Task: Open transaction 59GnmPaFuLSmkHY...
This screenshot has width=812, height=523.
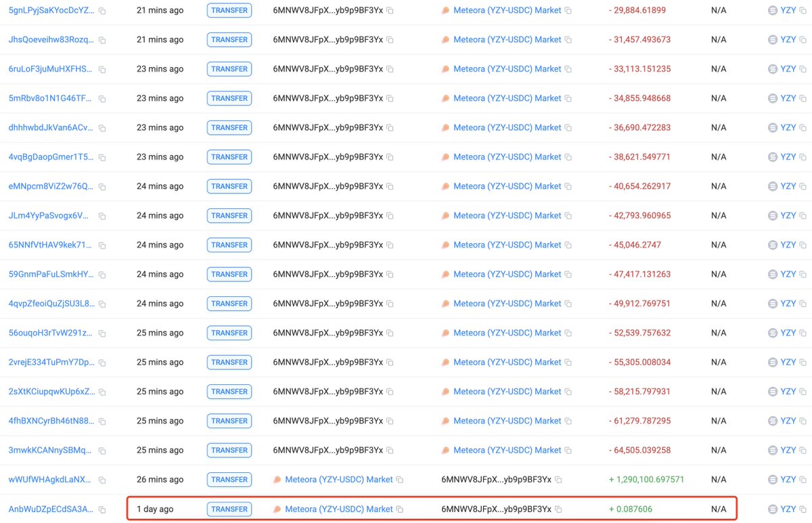Action: (x=51, y=274)
